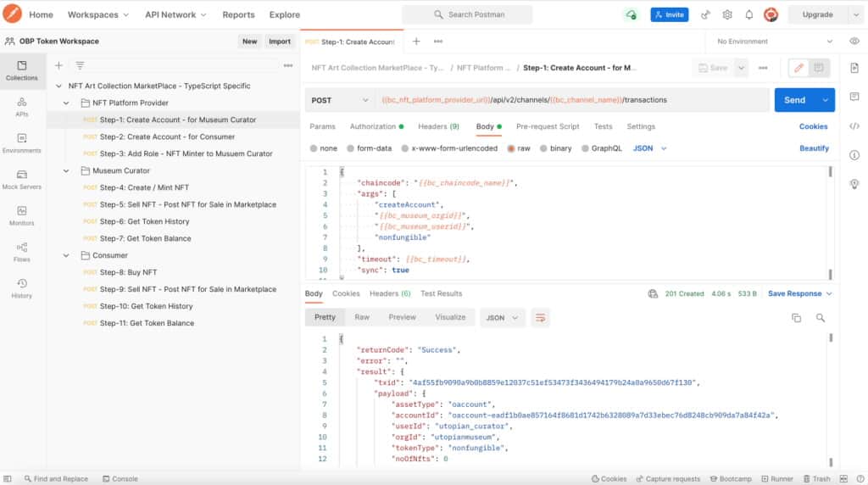Collapse the Museum Curator folder
The width and height of the screenshot is (868, 485).
(x=66, y=171)
